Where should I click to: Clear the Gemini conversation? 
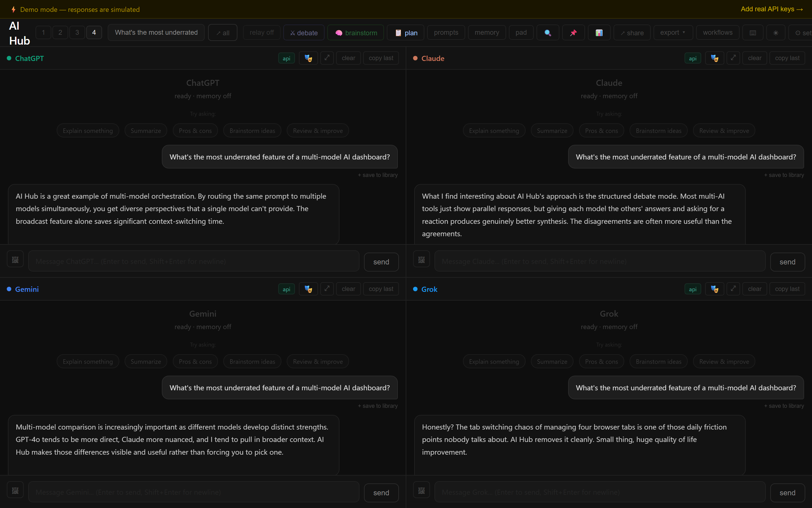pyautogui.click(x=348, y=289)
